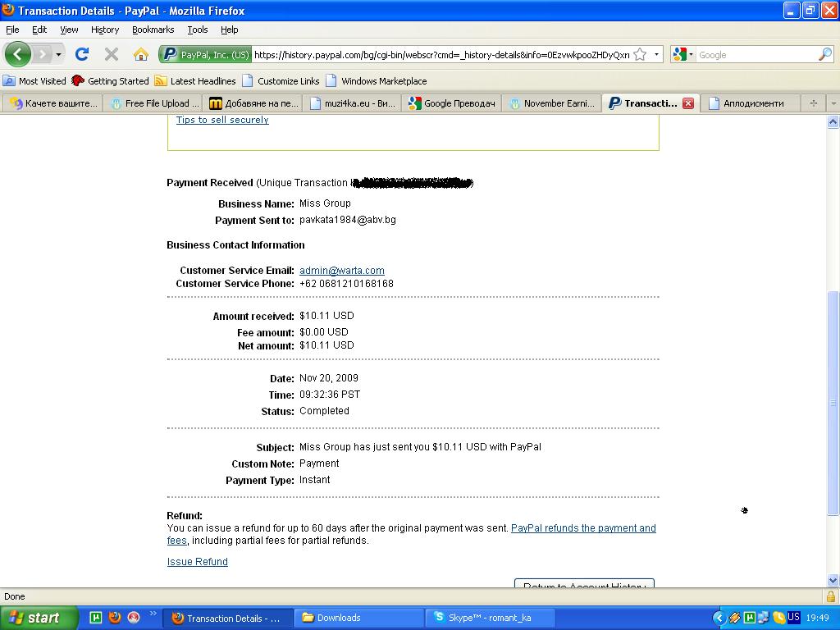Open the Downloads taskbar window
Viewport: 840px width, 630px height.
pos(358,618)
